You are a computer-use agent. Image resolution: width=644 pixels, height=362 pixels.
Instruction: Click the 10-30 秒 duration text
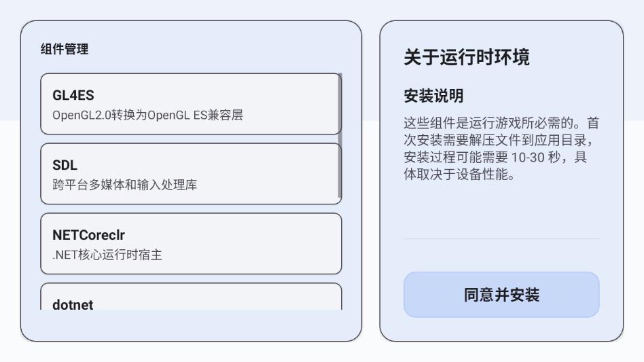(537, 158)
